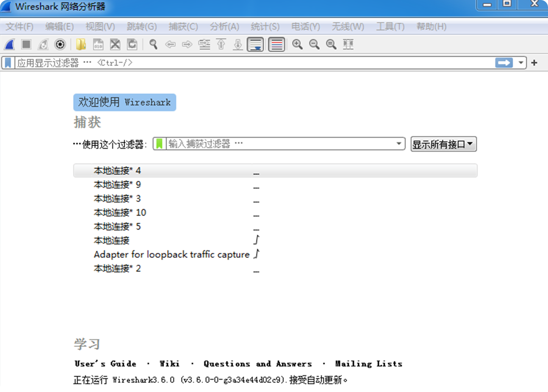Open the Mailing Lists link
The height and width of the screenshot is (392, 548).
[x=369, y=364]
